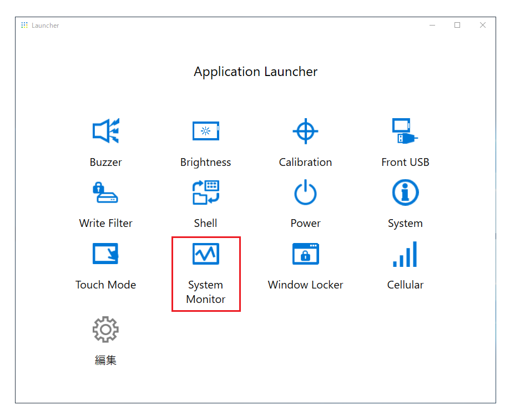Image resolution: width=515 pixels, height=420 pixels.
Task: Select the Front USB icon
Action: click(x=405, y=131)
